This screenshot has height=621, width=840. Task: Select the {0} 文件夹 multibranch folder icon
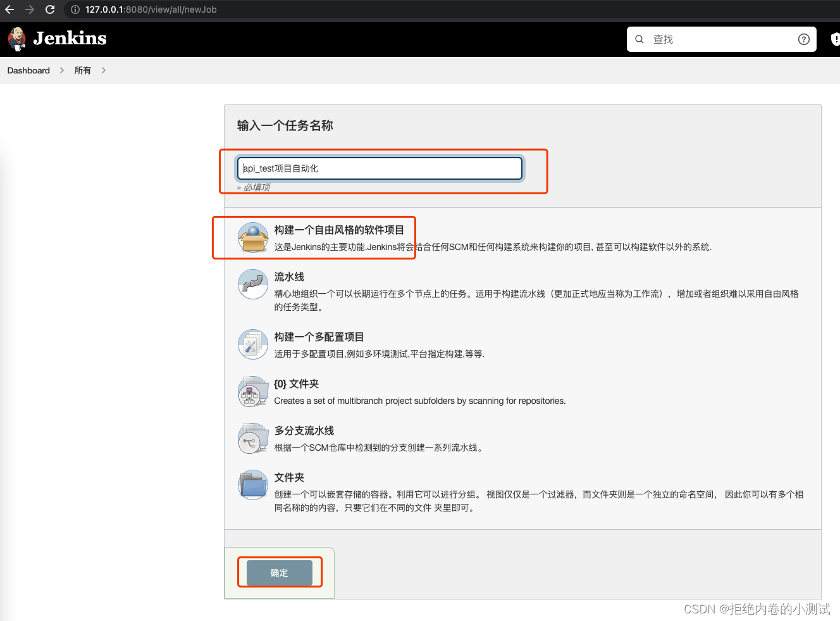252,391
